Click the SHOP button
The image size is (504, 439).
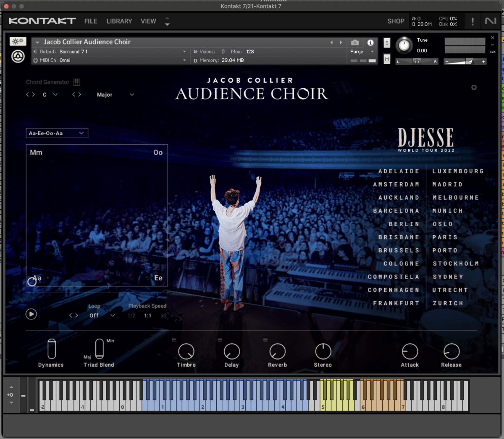396,21
